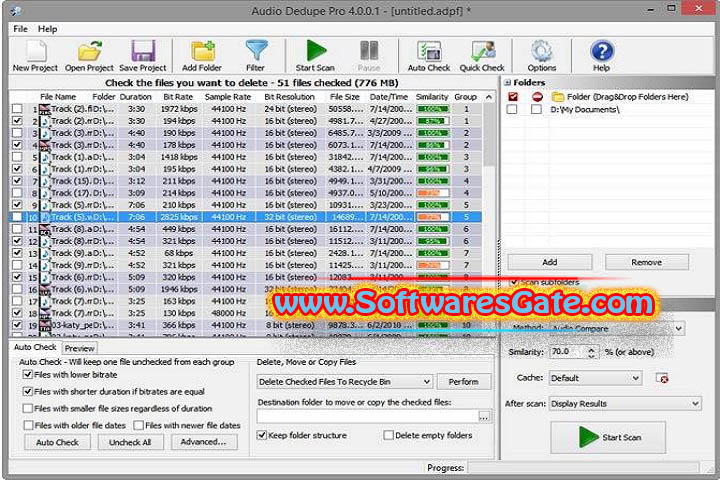Click the Uncheck All button
The width and height of the screenshot is (720, 480).
130,442
